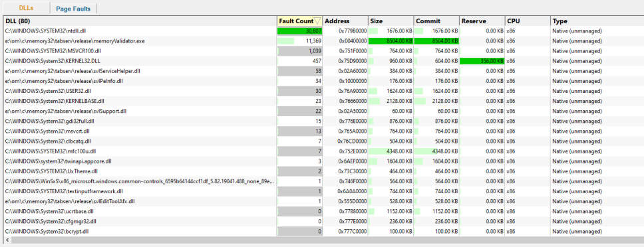Click the horizontal scrollbar left arrow
The width and height of the screenshot is (644, 247).
pos(7,240)
